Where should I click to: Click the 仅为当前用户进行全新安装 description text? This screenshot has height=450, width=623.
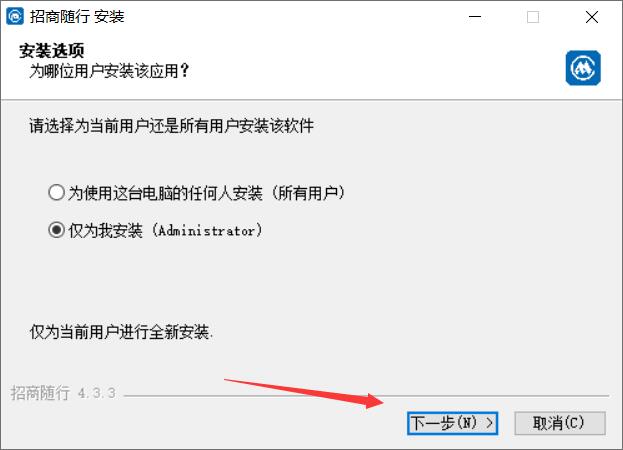click(x=121, y=332)
